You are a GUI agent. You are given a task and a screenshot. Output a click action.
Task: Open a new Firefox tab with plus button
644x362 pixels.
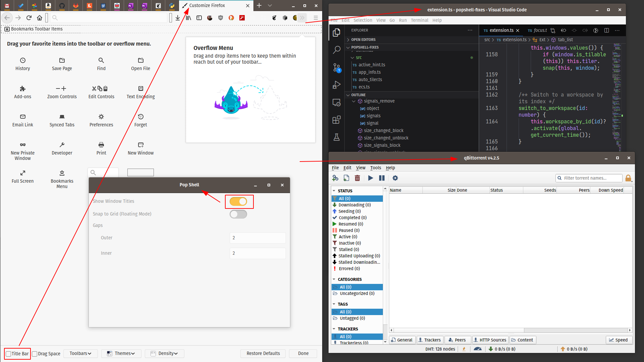point(259,5)
